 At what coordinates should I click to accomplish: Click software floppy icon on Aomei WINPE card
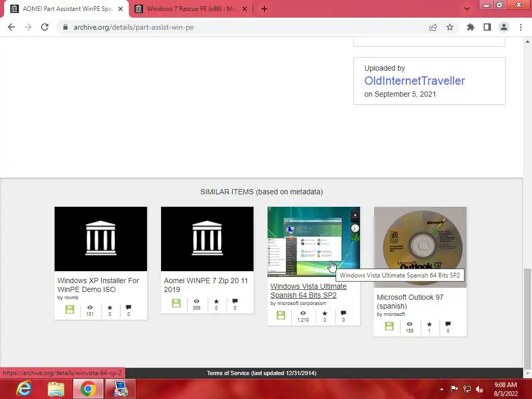176,303
